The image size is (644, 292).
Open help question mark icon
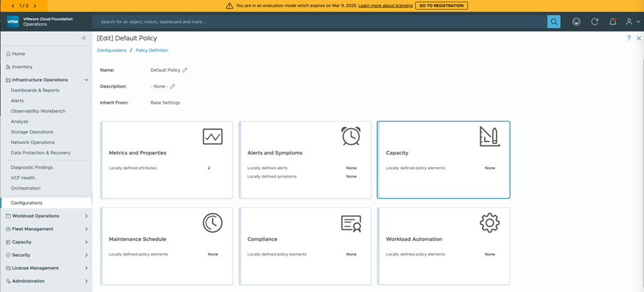(x=628, y=38)
